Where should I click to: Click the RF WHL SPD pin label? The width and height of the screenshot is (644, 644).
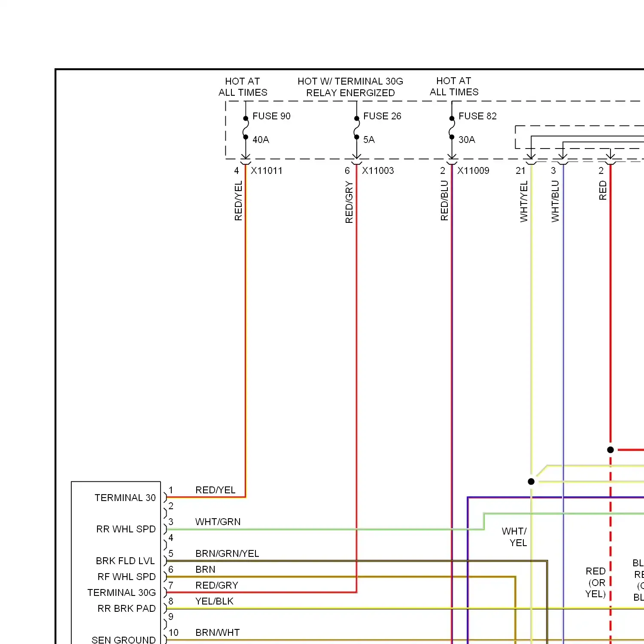pos(127,577)
